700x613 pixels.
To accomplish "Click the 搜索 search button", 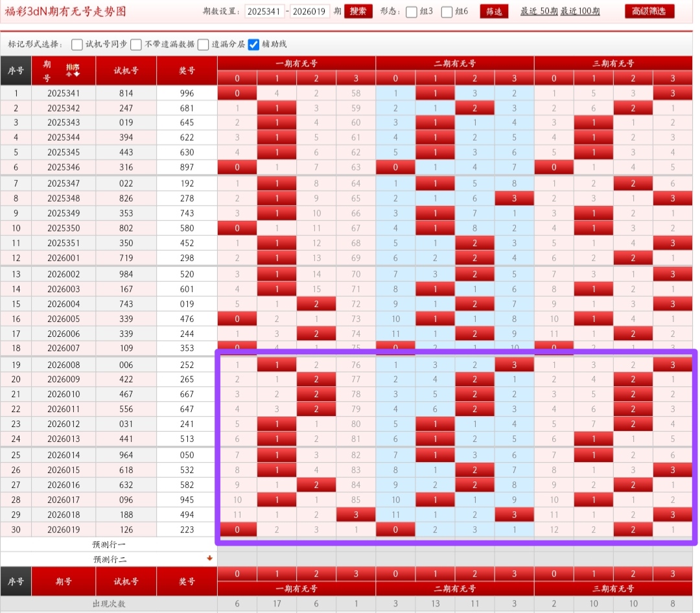I will [358, 12].
